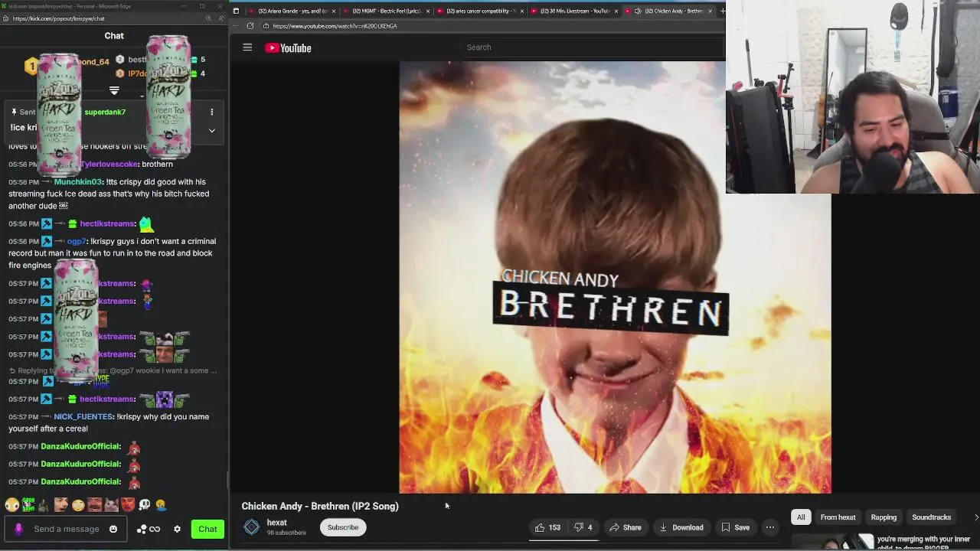Image resolution: width=980 pixels, height=551 pixels.
Task: Switch to the aries cancer compatibility tab
Action: (481, 11)
